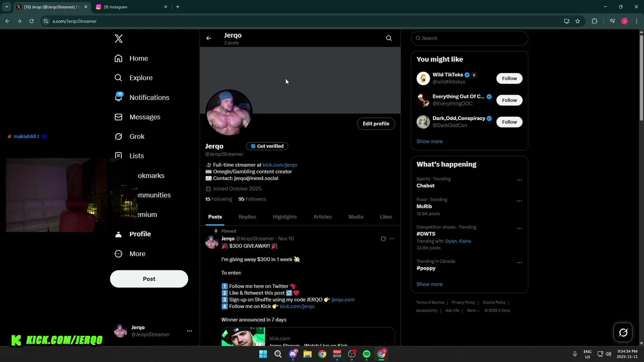
Task: Open the Chrome profile avatar
Action: [x=624, y=21]
